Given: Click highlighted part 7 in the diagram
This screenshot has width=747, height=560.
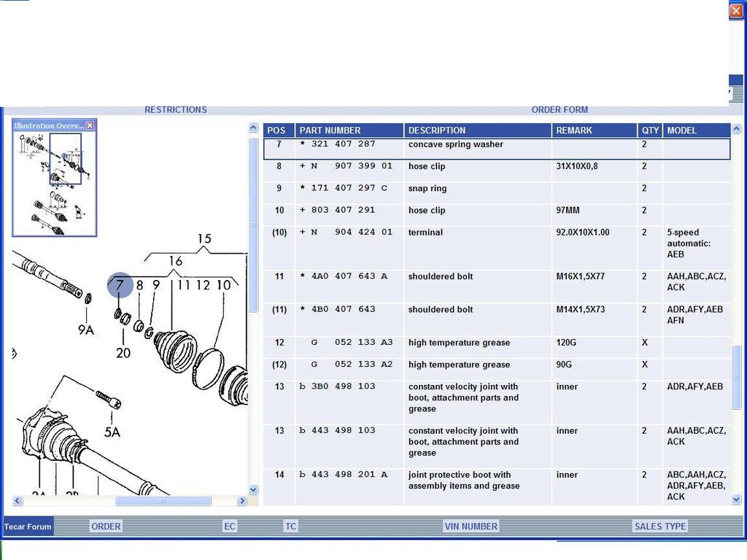Looking at the screenshot, I should 120,285.
